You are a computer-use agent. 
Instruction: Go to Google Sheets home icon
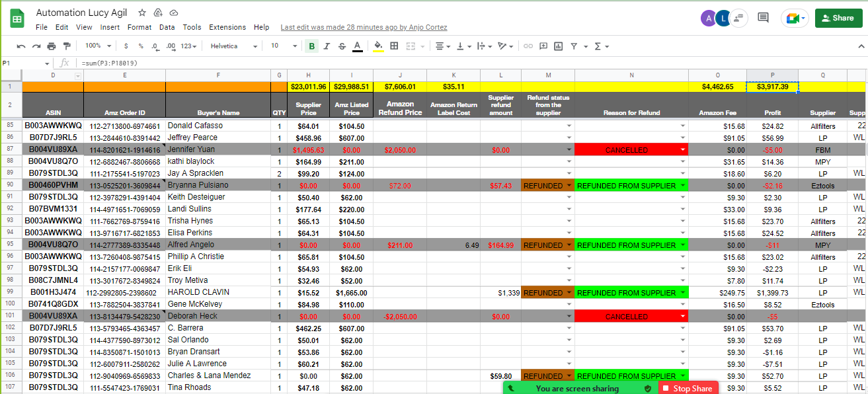tap(17, 19)
